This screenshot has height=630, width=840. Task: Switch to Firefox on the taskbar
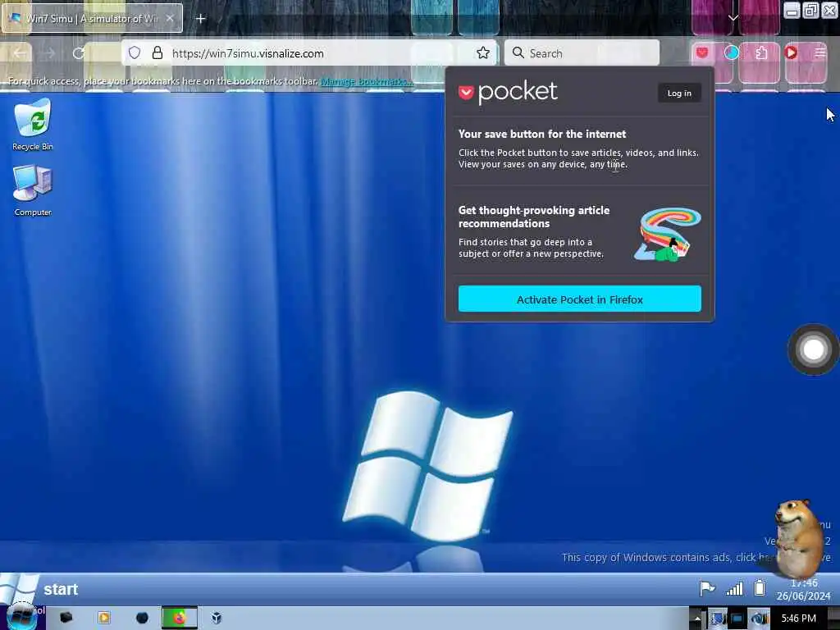pyautogui.click(x=180, y=618)
